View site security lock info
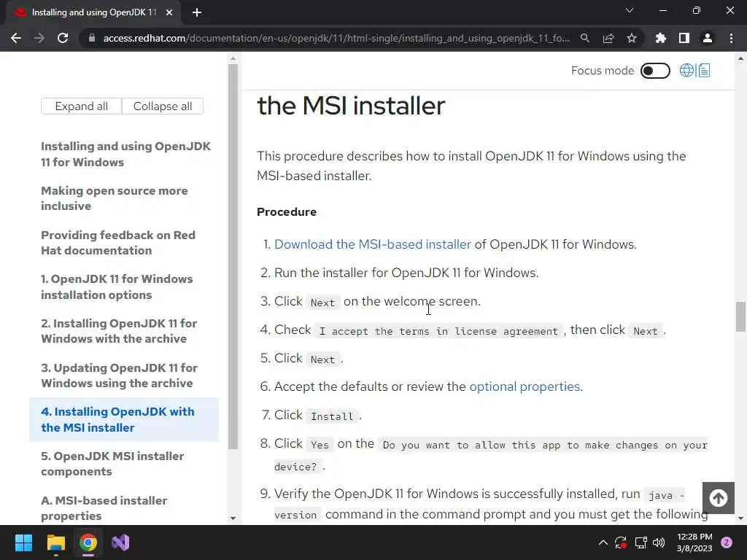 click(92, 38)
